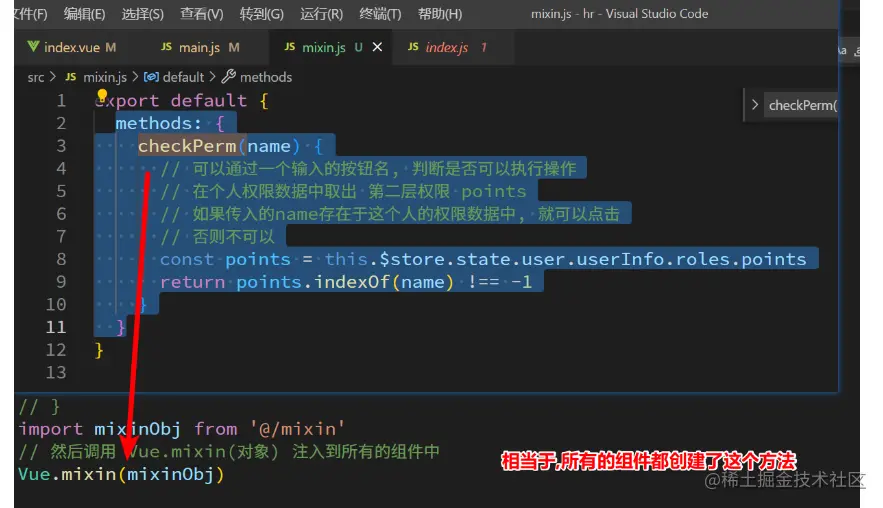Open the 编辑(E) menu
The height and width of the screenshot is (508, 883).
point(84,14)
